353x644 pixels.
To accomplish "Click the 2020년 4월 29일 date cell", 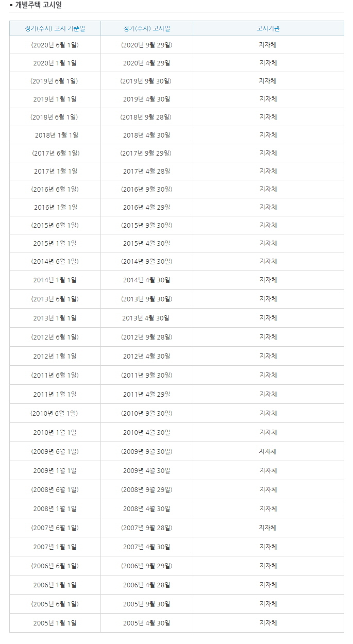I will pos(147,63).
